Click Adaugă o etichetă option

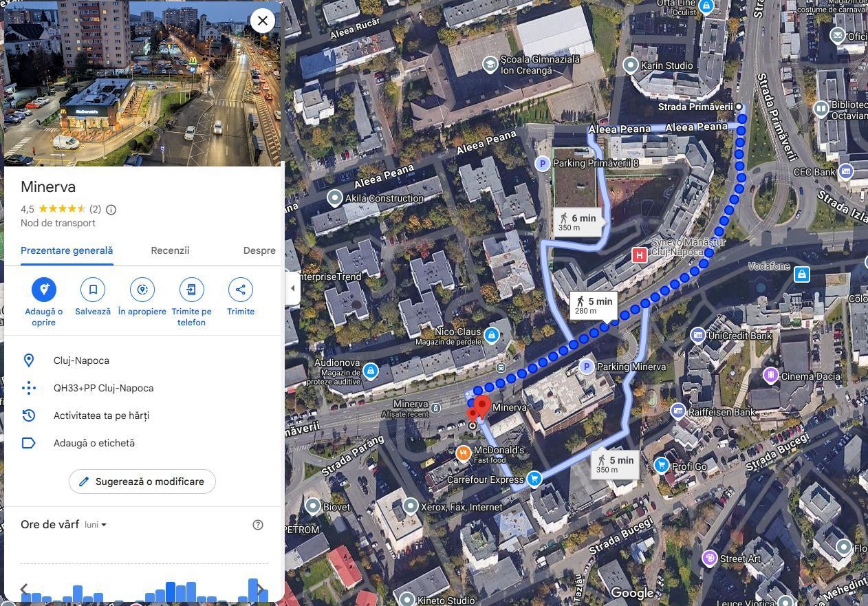[94, 443]
